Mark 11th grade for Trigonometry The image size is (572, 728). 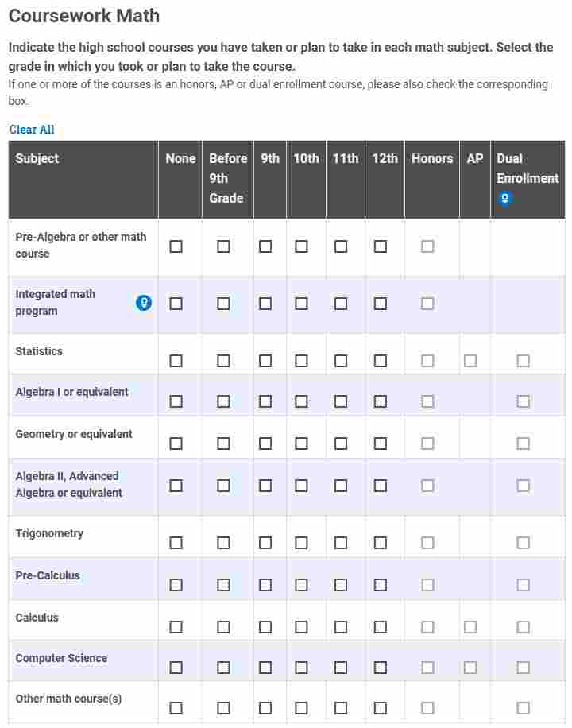pyautogui.click(x=341, y=543)
